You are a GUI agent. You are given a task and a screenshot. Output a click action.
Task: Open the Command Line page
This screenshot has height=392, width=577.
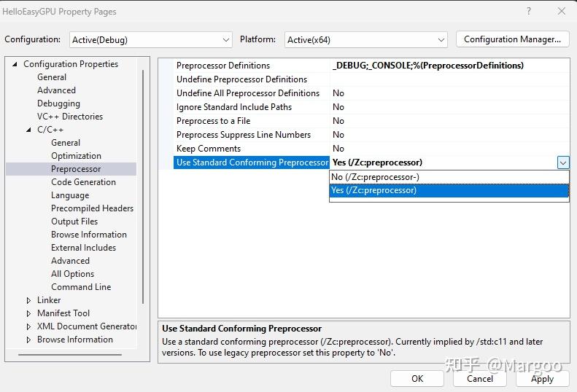81,287
